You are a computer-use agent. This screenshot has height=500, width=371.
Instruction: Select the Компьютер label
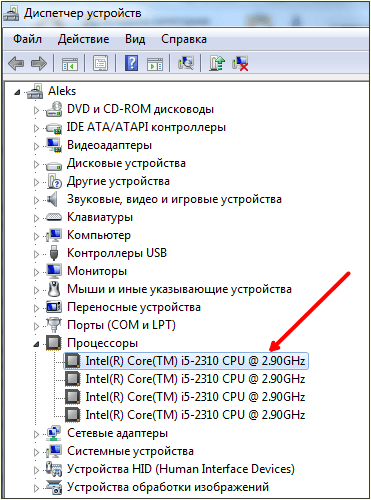pyautogui.click(x=99, y=235)
